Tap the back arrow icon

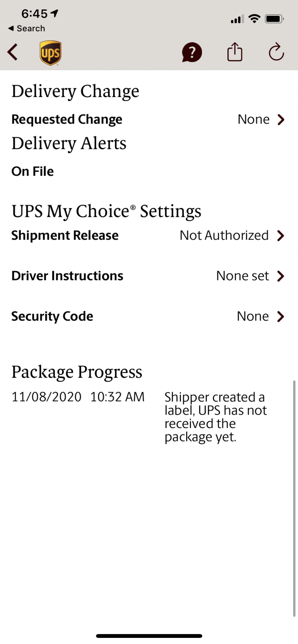[13, 52]
